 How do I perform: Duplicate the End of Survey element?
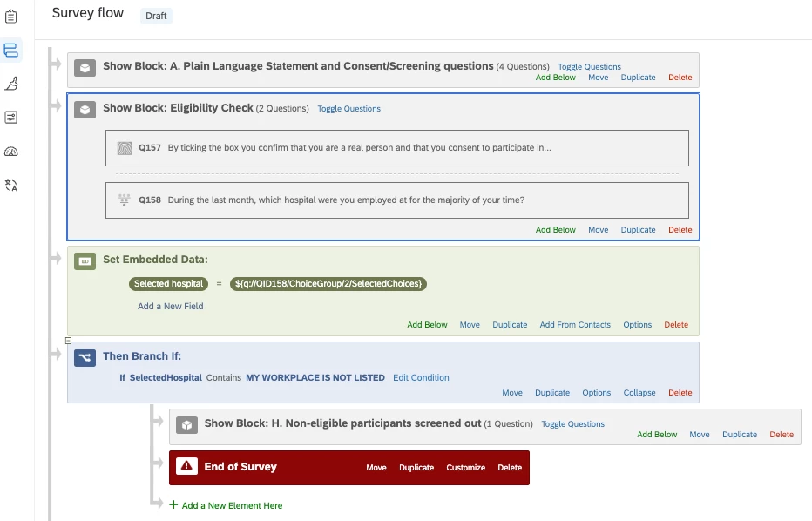(416, 468)
